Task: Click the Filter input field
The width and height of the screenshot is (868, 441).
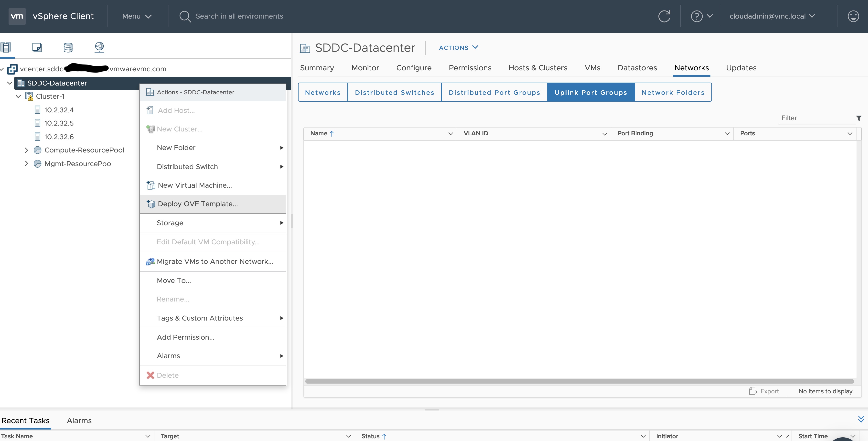Action: pyautogui.click(x=815, y=118)
